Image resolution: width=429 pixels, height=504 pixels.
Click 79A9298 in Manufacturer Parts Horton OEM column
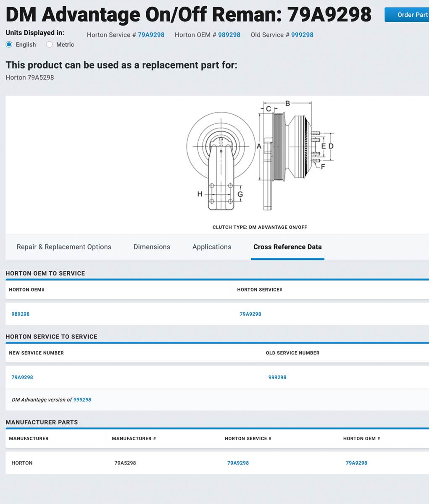pyautogui.click(x=356, y=463)
